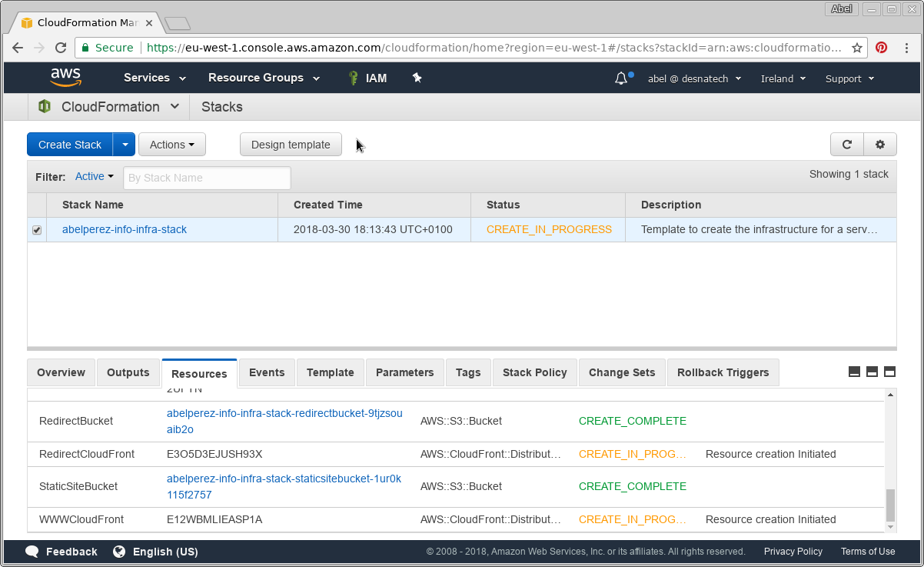Viewport: 924px width, 567px height.
Task: Open the Ireland region selector
Action: click(x=783, y=78)
